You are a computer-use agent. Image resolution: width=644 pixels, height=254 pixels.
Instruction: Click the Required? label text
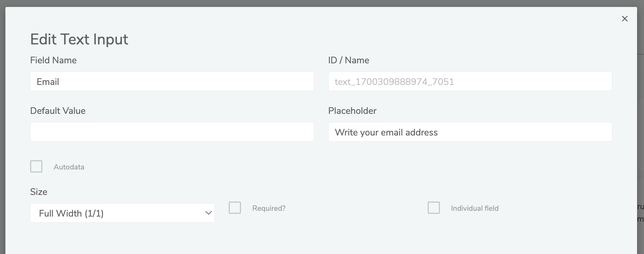point(269,208)
